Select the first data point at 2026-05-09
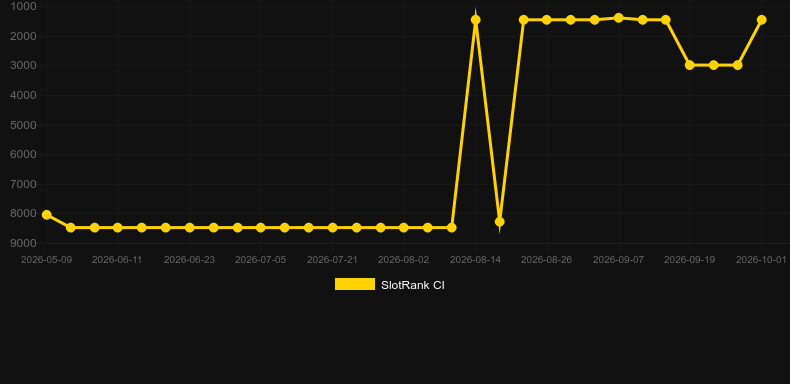Image resolution: width=790 pixels, height=384 pixels. click(x=46, y=215)
